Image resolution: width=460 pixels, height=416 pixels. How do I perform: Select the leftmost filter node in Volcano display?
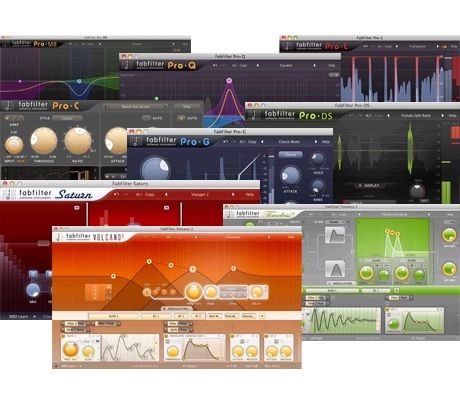(113, 276)
